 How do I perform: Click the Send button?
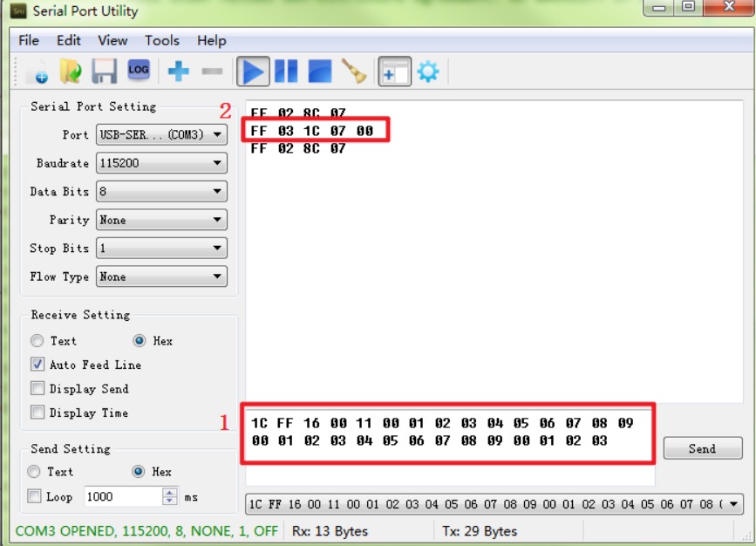tap(702, 448)
